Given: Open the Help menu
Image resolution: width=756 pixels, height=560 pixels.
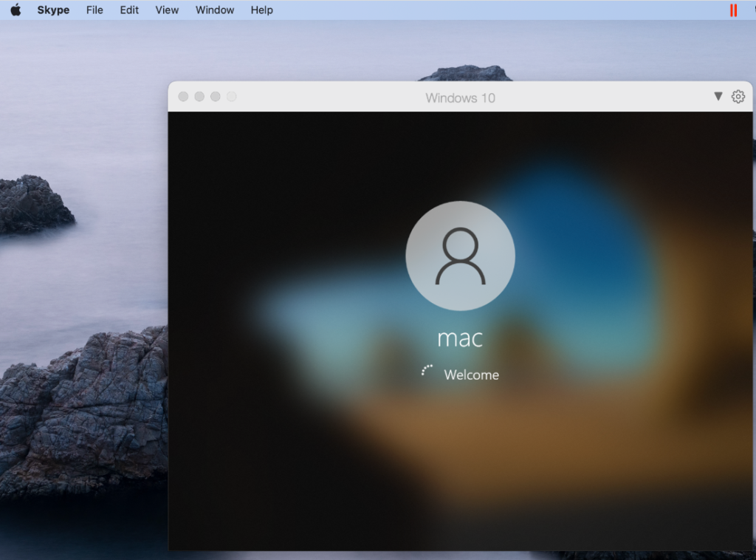Looking at the screenshot, I should (262, 10).
